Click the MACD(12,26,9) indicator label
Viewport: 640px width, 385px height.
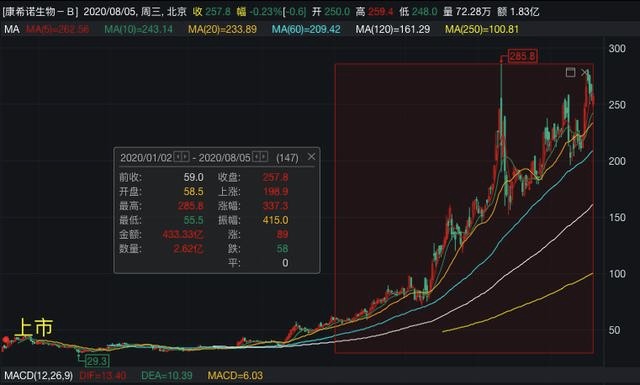pyautogui.click(x=38, y=375)
